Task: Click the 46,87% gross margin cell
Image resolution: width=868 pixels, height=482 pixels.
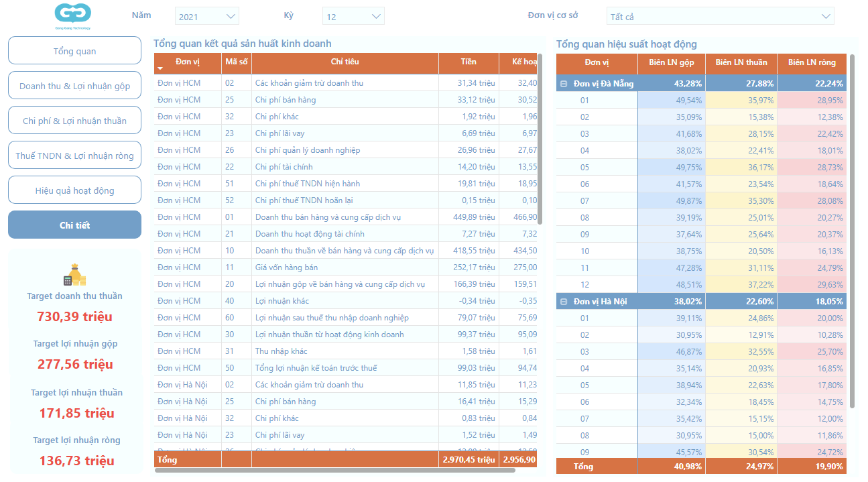Action: click(672, 352)
